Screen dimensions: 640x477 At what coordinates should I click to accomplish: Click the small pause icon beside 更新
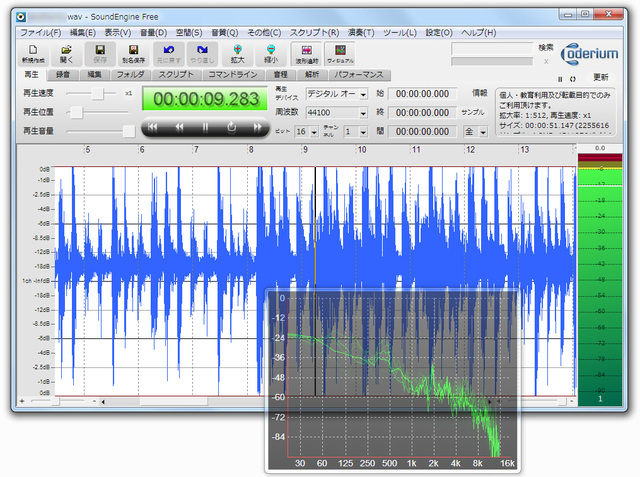pyautogui.click(x=560, y=79)
